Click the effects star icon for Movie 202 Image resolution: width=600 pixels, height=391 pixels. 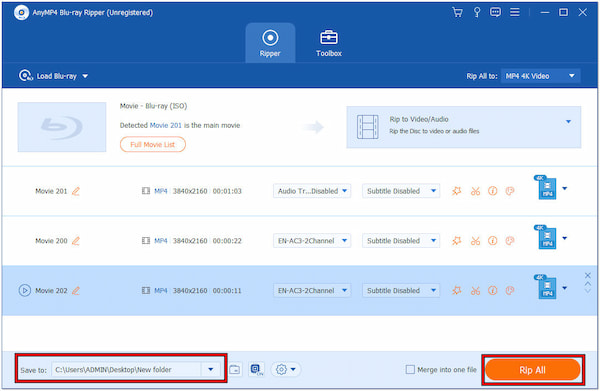coord(457,290)
